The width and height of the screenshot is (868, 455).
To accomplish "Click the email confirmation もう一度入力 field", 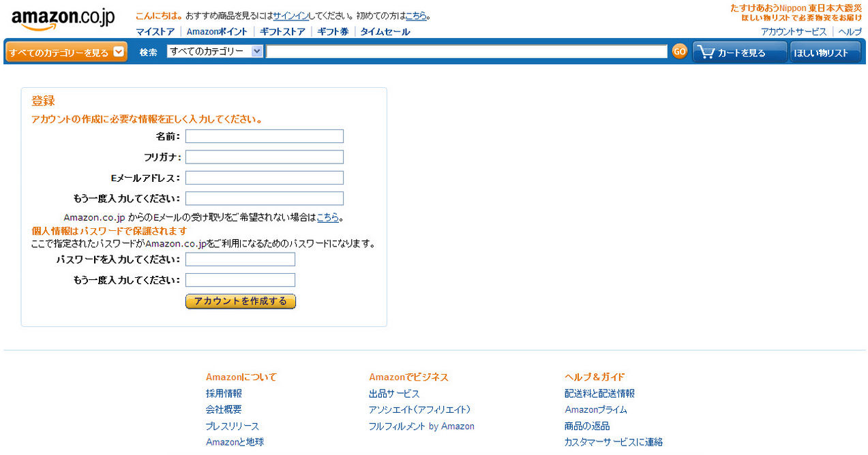I will [265, 198].
